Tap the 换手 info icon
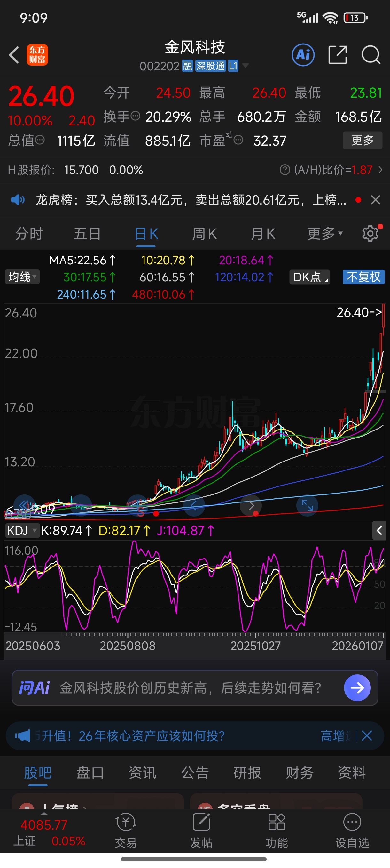Screen dimensions: 390x868 [x=135, y=116]
